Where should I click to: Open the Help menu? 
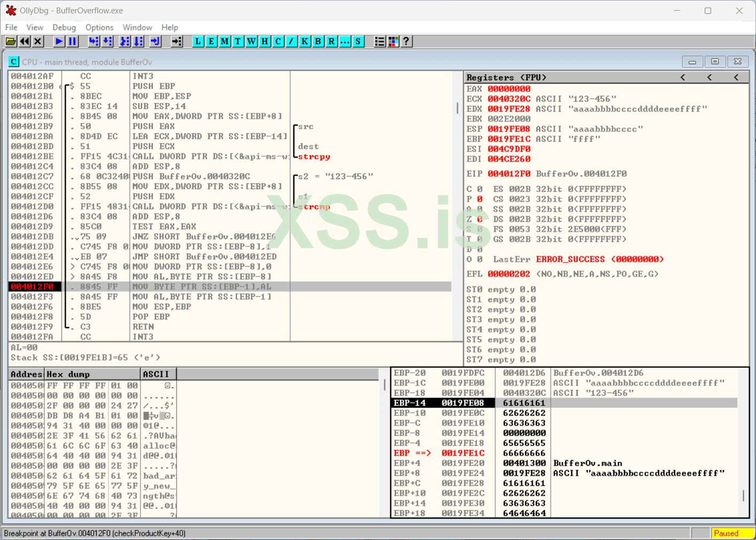click(x=170, y=27)
